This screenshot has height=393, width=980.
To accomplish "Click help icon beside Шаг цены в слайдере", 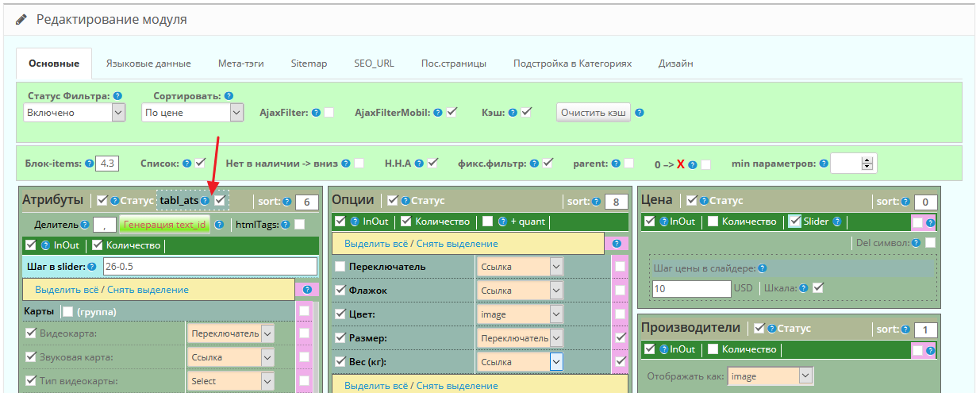I will pos(763,268).
